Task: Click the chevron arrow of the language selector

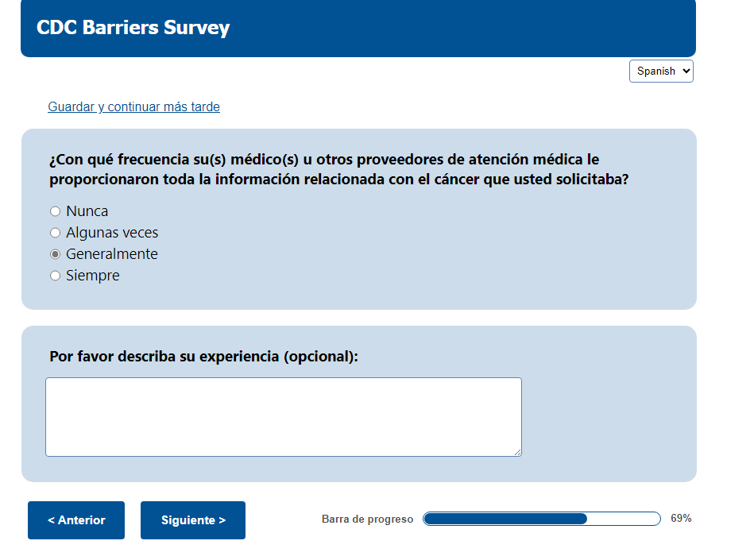Action: click(686, 71)
